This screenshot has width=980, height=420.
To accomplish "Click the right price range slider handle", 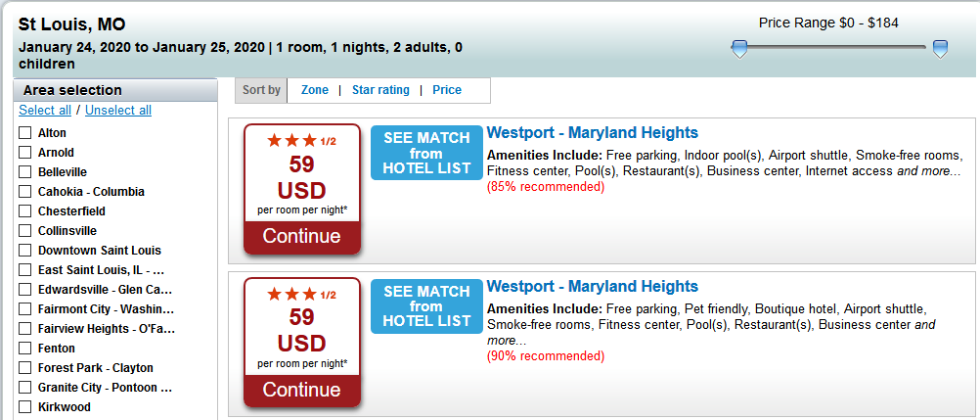I will (x=940, y=49).
